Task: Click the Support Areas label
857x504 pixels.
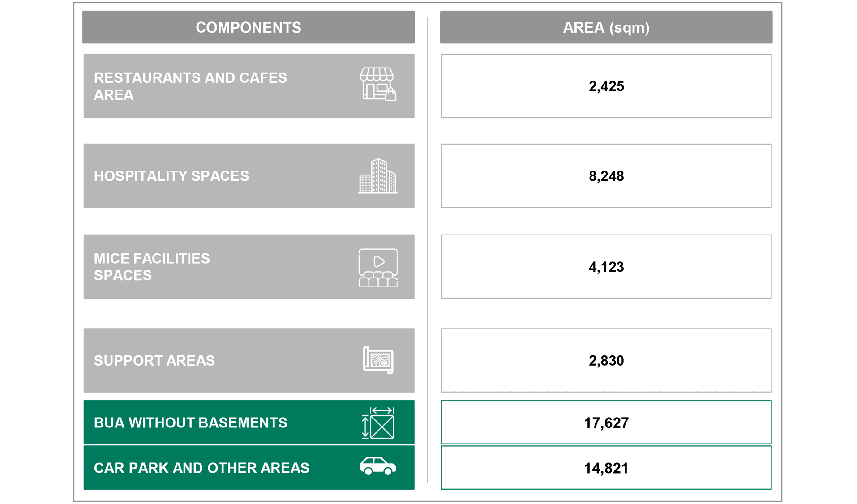Action: pos(154,360)
